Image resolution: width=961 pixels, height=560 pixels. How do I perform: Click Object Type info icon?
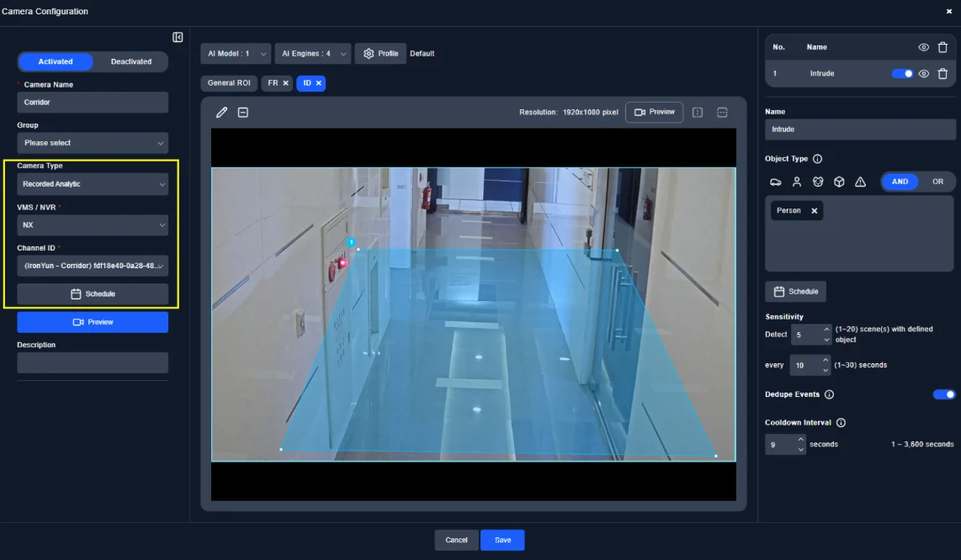point(818,159)
